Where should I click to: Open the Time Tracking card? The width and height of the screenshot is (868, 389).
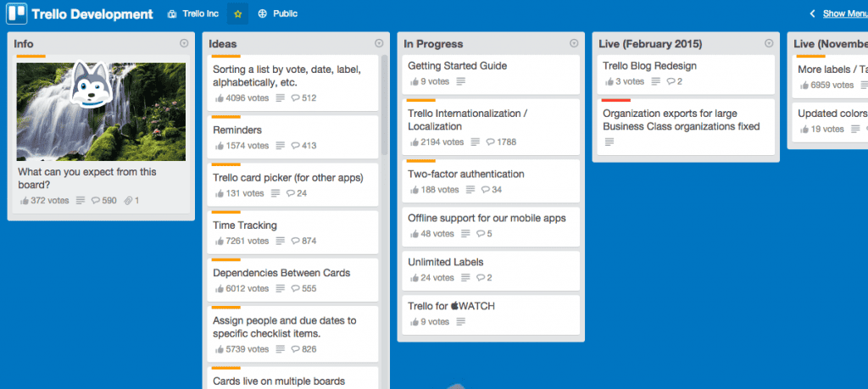(293, 232)
